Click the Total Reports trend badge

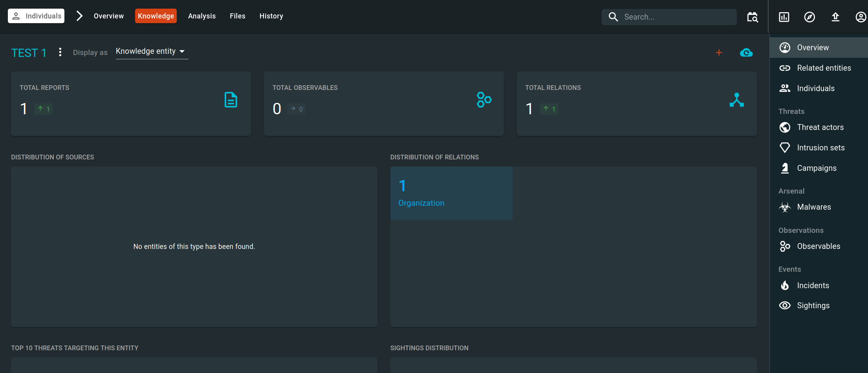coord(44,109)
